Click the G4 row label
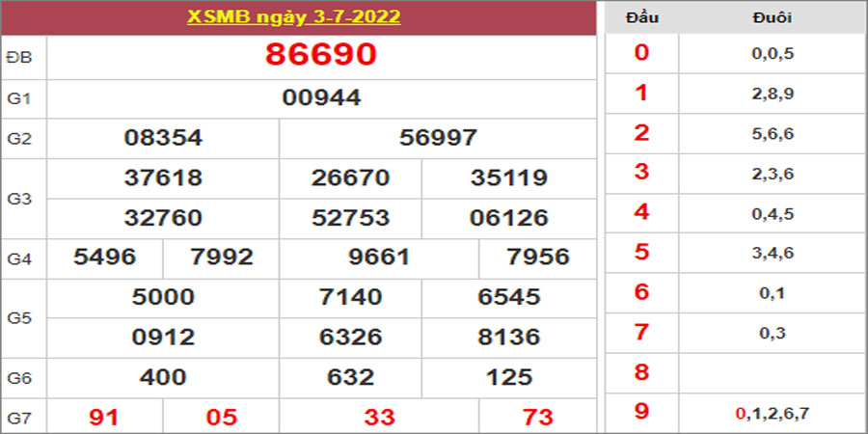Screen dimensions: 868x434 (17, 258)
